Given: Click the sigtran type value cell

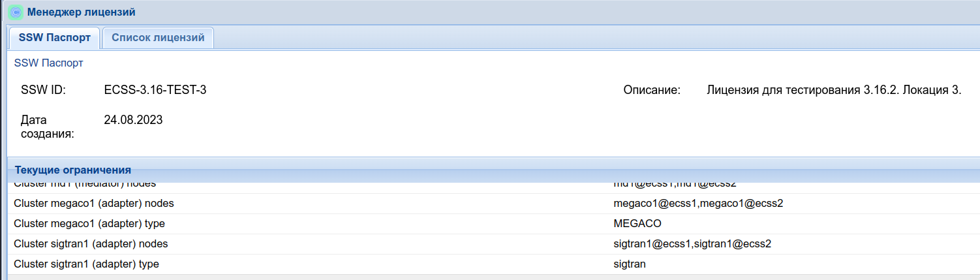Looking at the screenshot, I should click(630, 264).
